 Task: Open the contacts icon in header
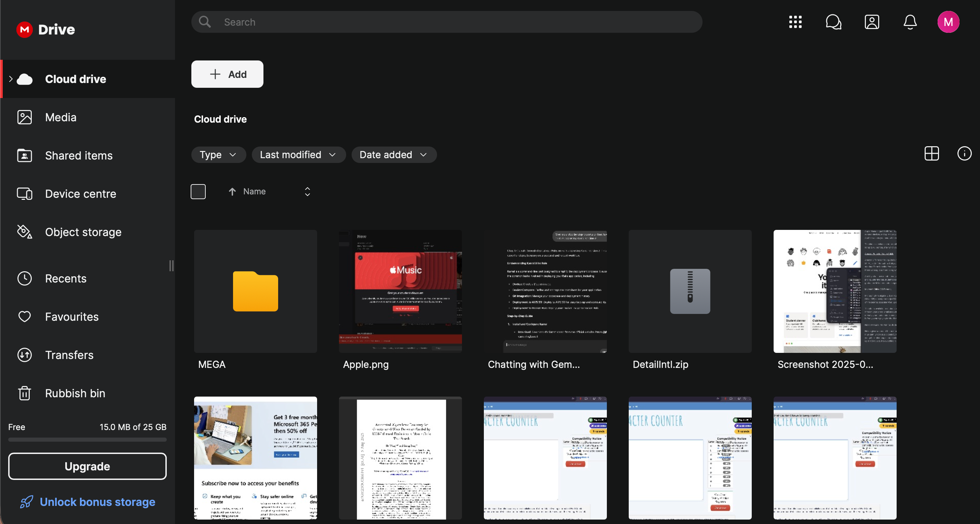872,22
